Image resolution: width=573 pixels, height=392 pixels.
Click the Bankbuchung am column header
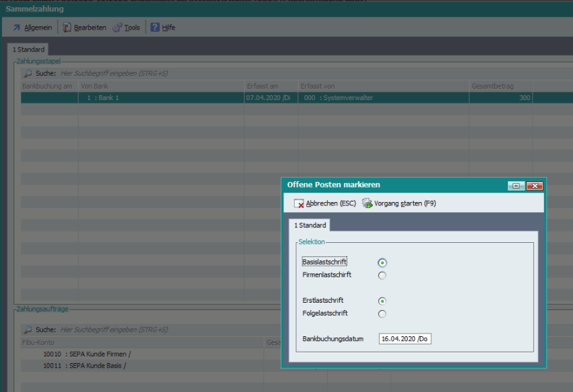point(49,86)
